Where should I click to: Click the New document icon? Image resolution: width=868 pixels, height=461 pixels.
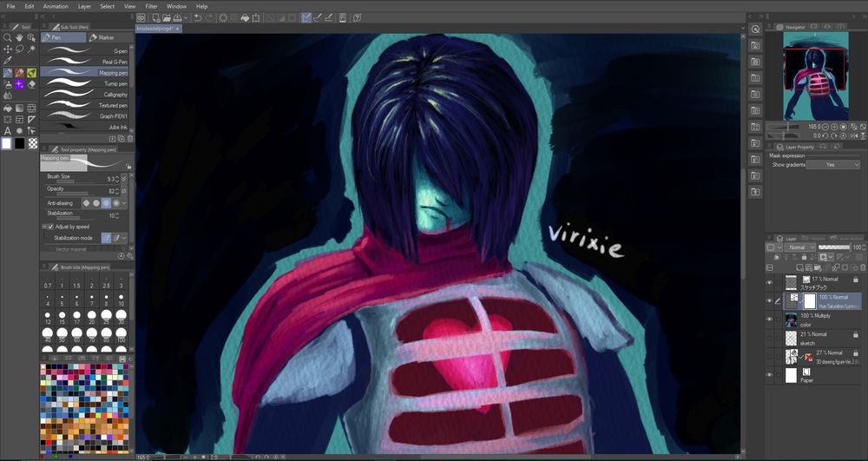pyautogui.click(x=156, y=18)
